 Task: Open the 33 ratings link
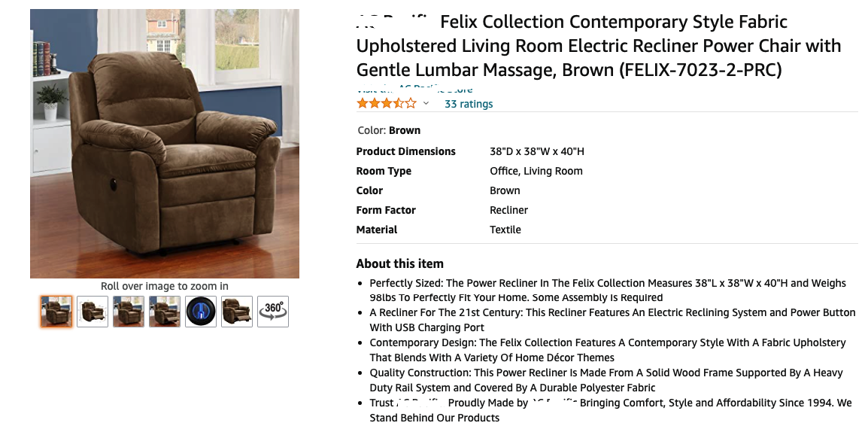pyautogui.click(x=469, y=104)
